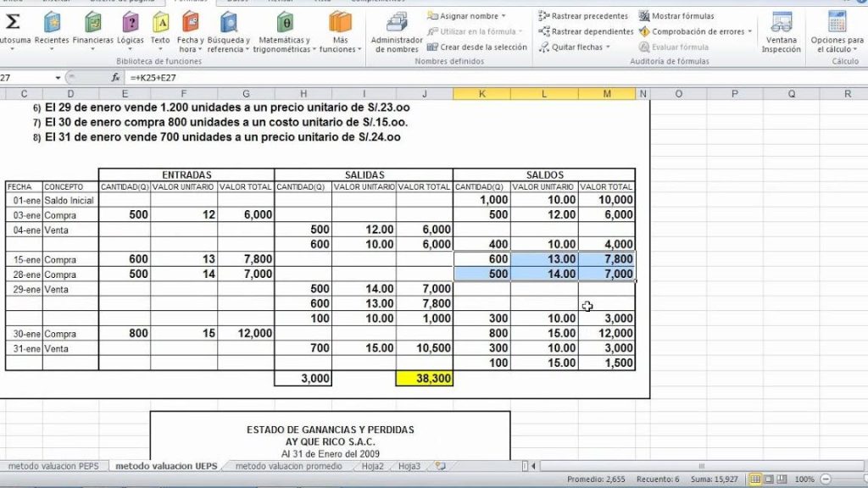Open the Ventana Inspección window
The height and width of the screenshot is (488, 868).
click(x=781, y=30)
